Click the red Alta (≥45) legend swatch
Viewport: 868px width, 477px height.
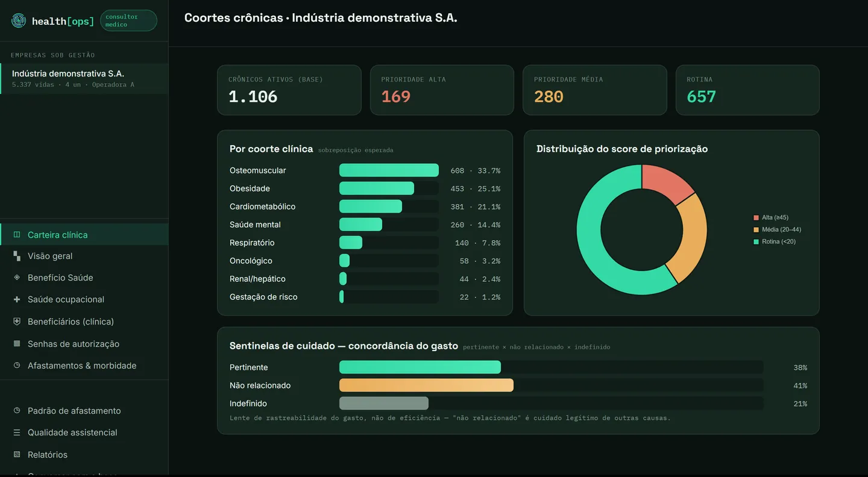[756, 217]
